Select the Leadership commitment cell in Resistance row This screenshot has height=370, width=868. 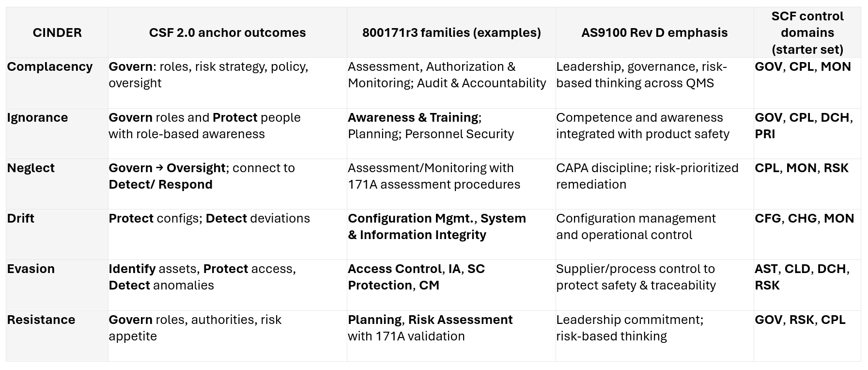[x=630, y=328]
